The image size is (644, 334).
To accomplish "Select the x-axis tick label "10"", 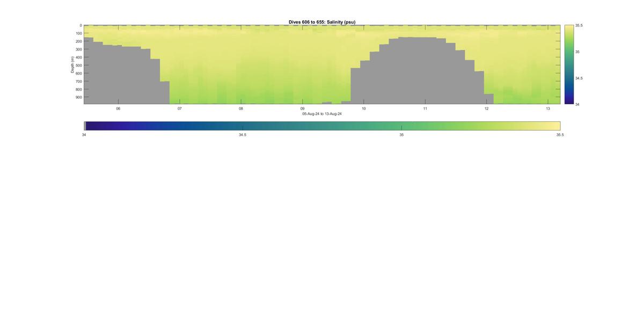I will pos(364,108).
